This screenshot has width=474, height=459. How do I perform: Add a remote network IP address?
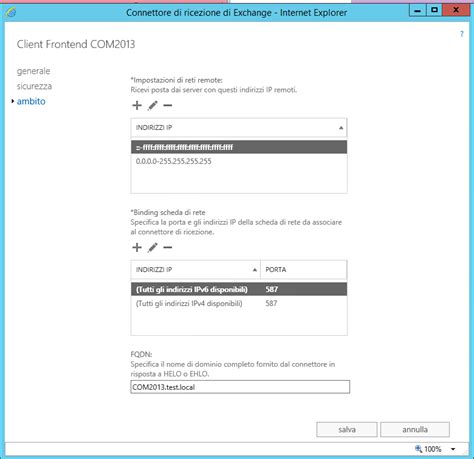click(137, 106)
